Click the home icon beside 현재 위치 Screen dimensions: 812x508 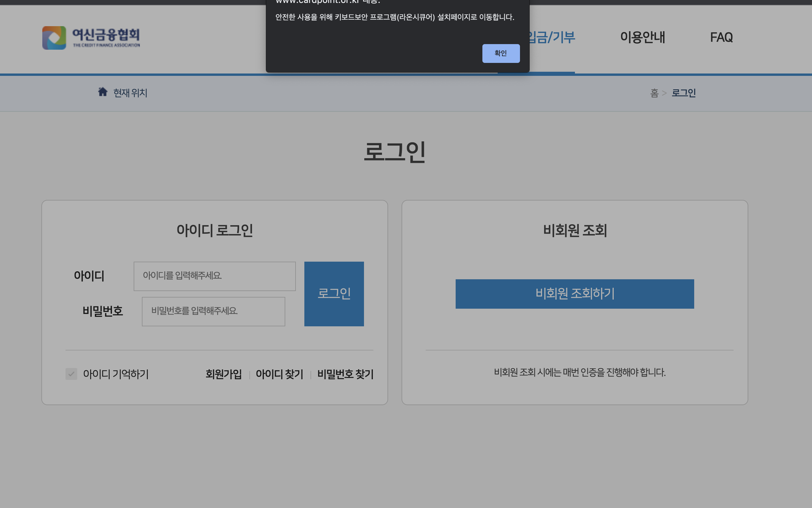[103, 92]
